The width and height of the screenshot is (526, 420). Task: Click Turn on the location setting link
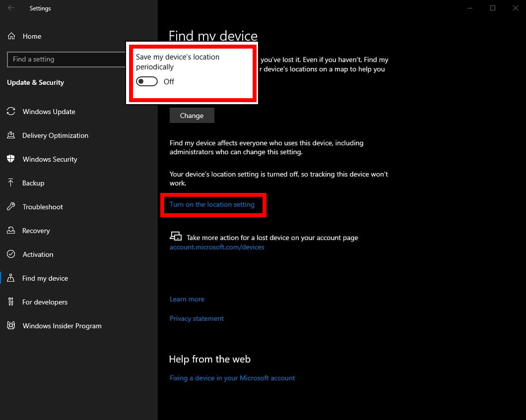coord(212,204)
